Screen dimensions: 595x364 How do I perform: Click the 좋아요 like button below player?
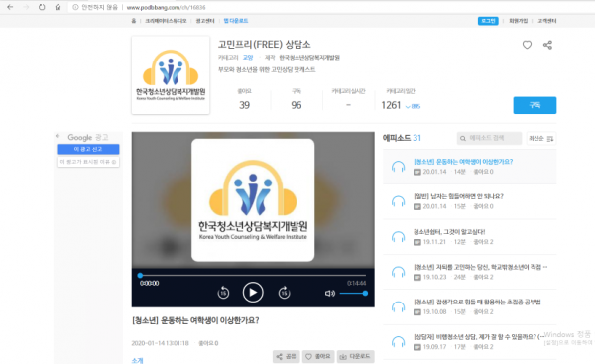[318, 356]
